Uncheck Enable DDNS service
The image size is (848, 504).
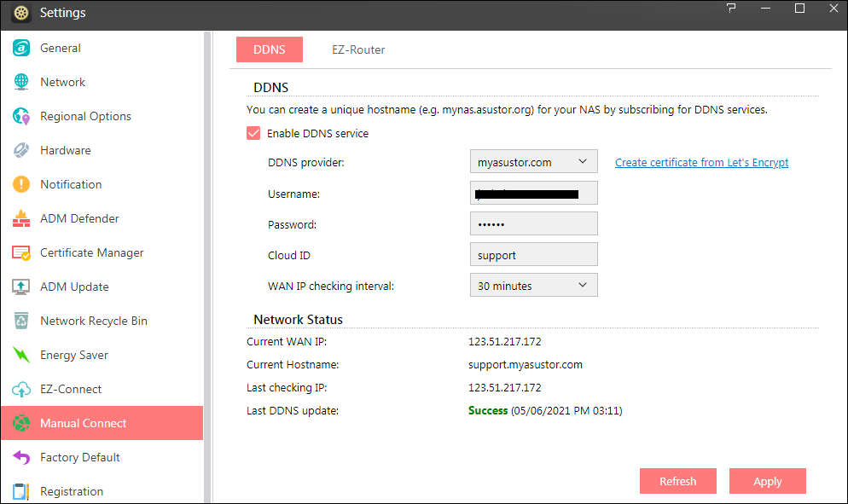(x=253, y=134)
